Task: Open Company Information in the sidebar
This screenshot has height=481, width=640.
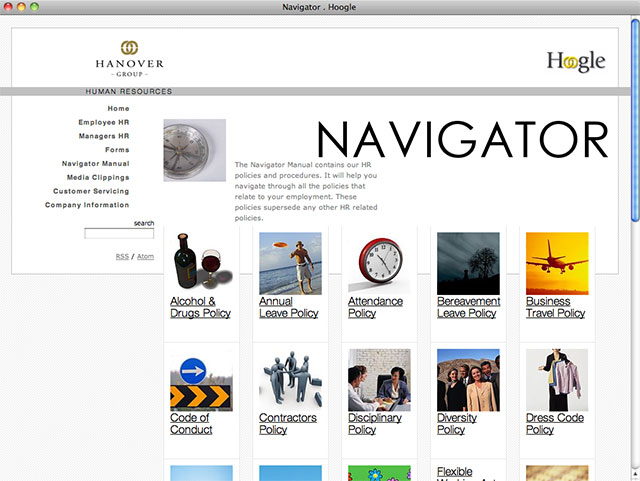Action: 87,205
